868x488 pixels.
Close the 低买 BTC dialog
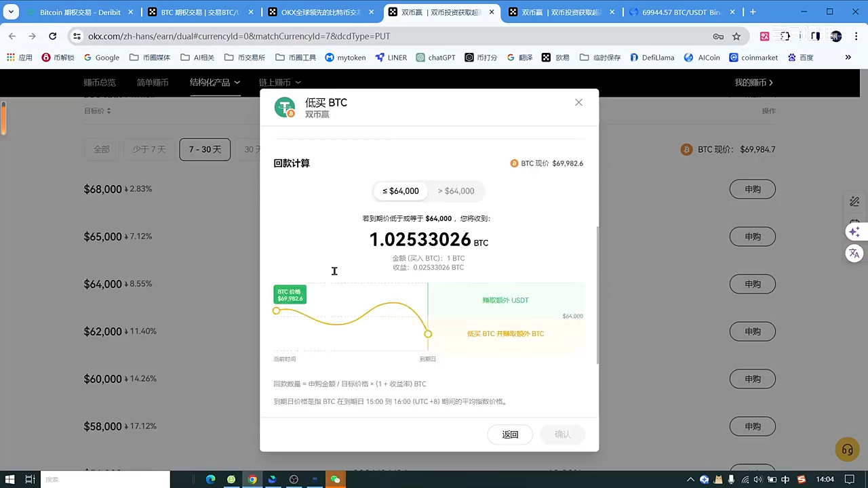pyautogui.click(x=578, y=102)
